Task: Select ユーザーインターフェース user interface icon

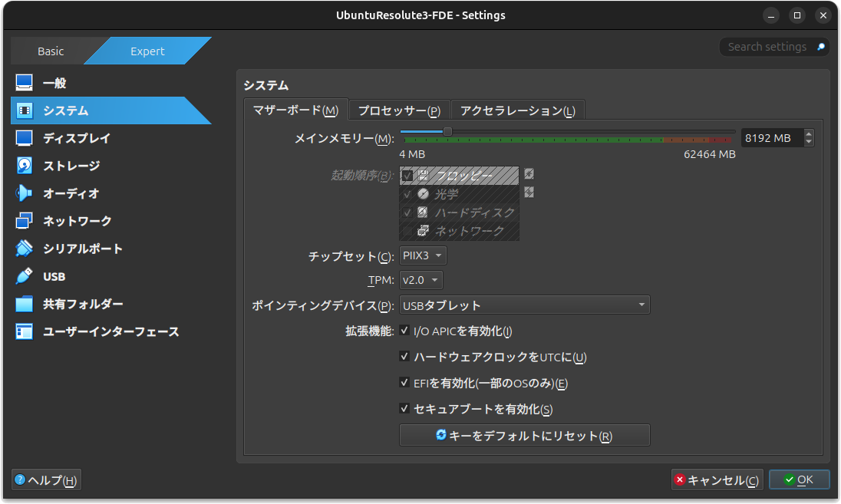Action: click(x=25, y=332)
